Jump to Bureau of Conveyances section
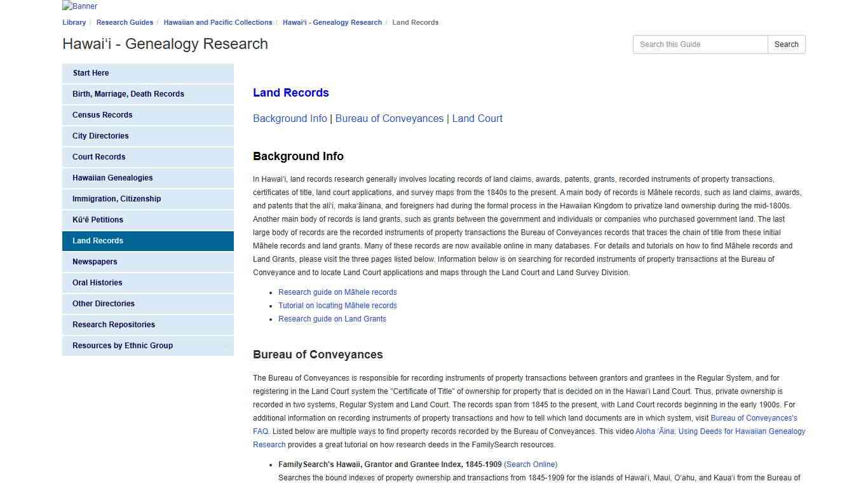Screen dimensions: 868x488 (389, 118)
